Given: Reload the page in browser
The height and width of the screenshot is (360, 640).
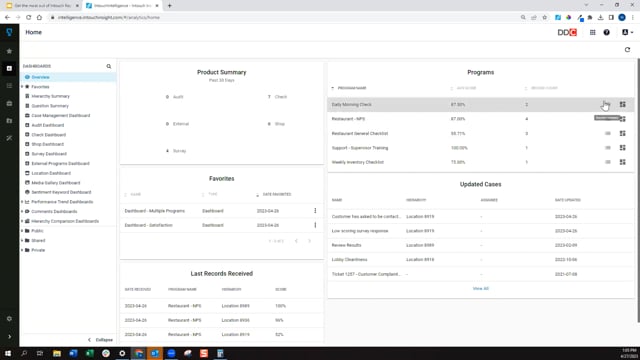Looking at the screenshot, I should tap(29, 18).
